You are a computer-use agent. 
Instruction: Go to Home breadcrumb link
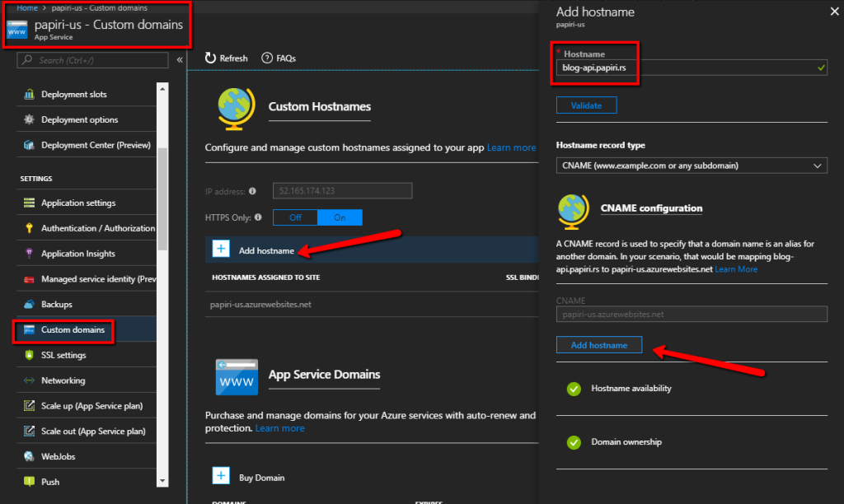tap(27, 7)
